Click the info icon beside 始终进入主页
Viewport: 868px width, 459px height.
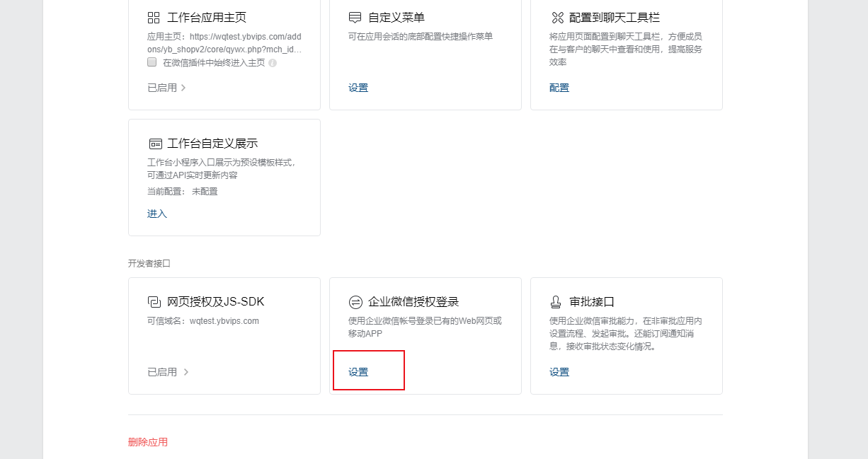(273, 63)
